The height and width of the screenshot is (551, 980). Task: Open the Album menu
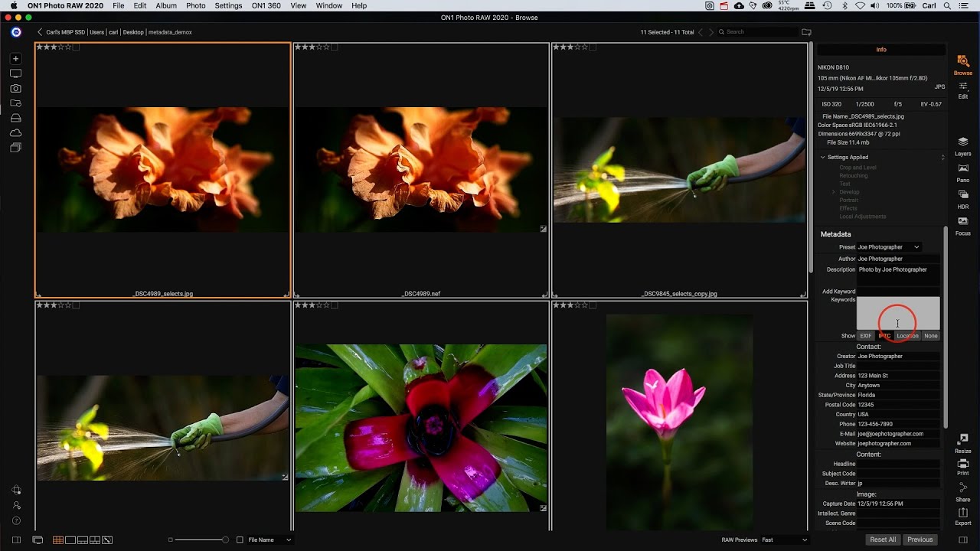(166, 6)
